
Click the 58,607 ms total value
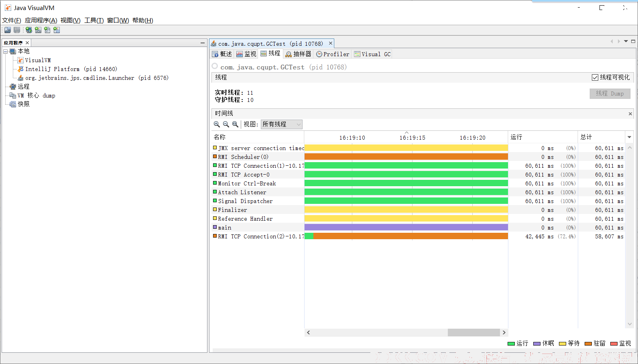tap(609, 237)
